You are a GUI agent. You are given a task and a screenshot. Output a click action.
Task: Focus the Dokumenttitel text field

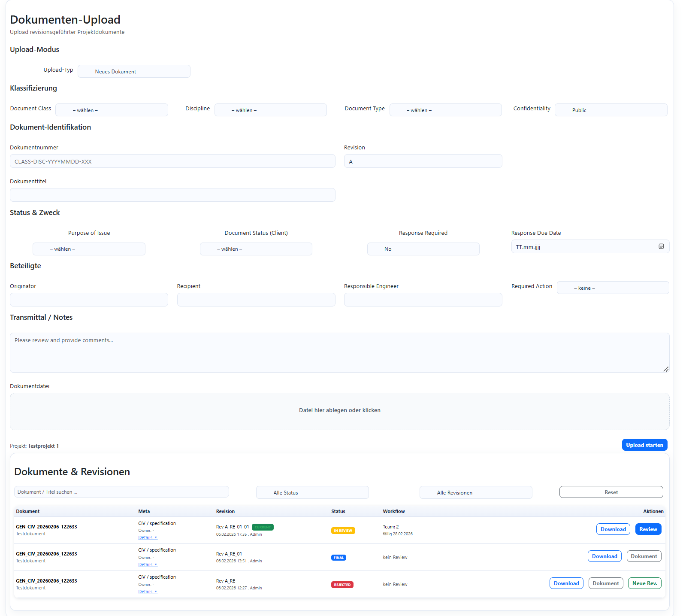coord(172,195)
